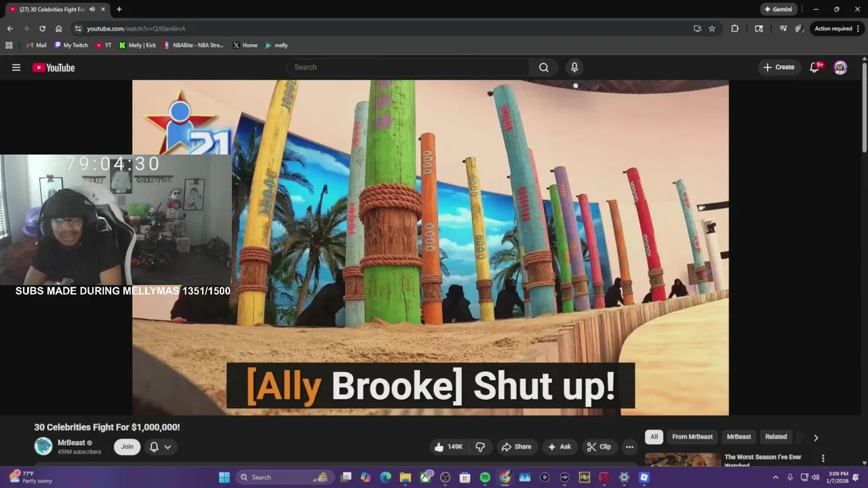
Task: Show next filter chips with right arrow
Action: tap(816, 437)
